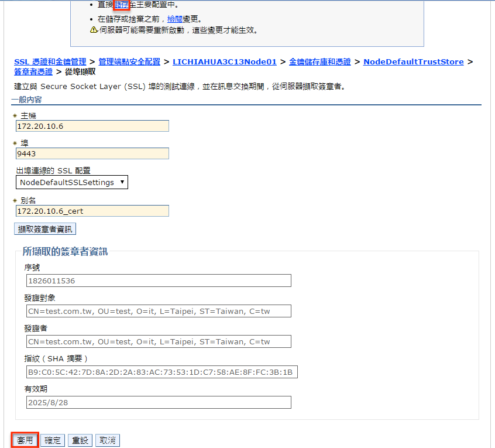Go to SSL 憑證和金鑰管理 breadcrumb
495x448 pixels.
pos(50,61)
